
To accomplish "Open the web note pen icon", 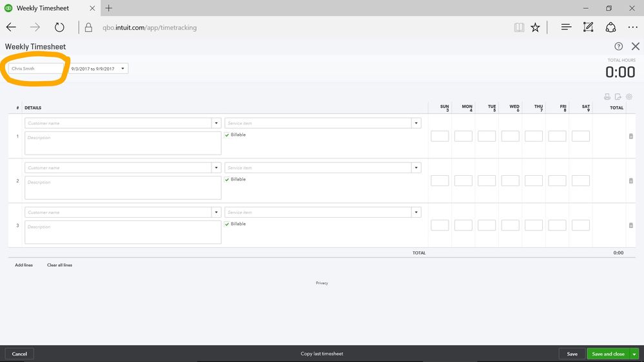I will 588,27.
